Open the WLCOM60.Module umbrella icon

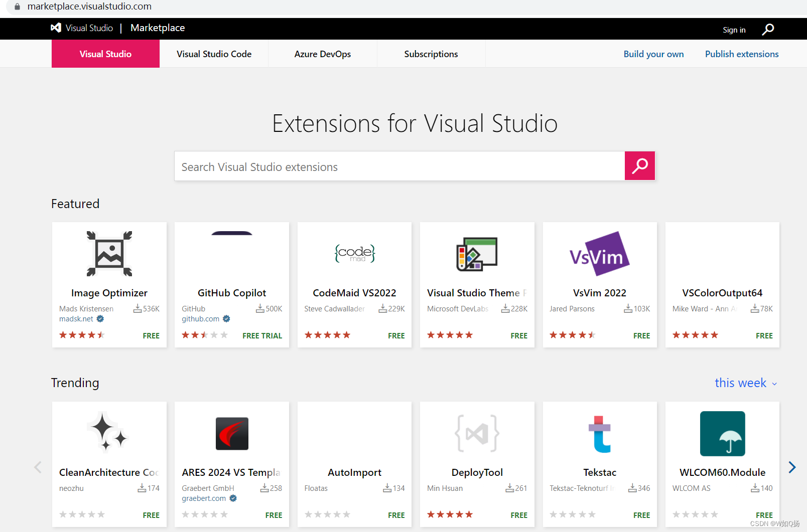point(722,434)
